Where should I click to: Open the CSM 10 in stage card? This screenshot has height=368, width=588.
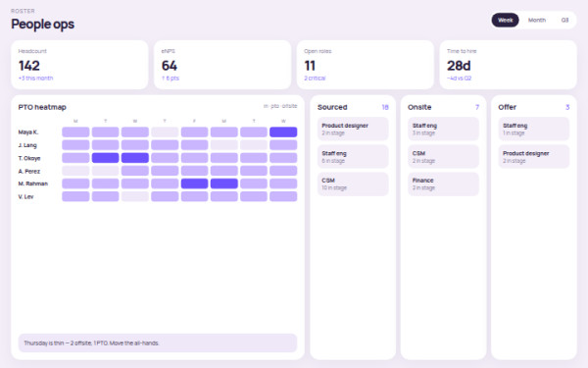click(353, 184)
